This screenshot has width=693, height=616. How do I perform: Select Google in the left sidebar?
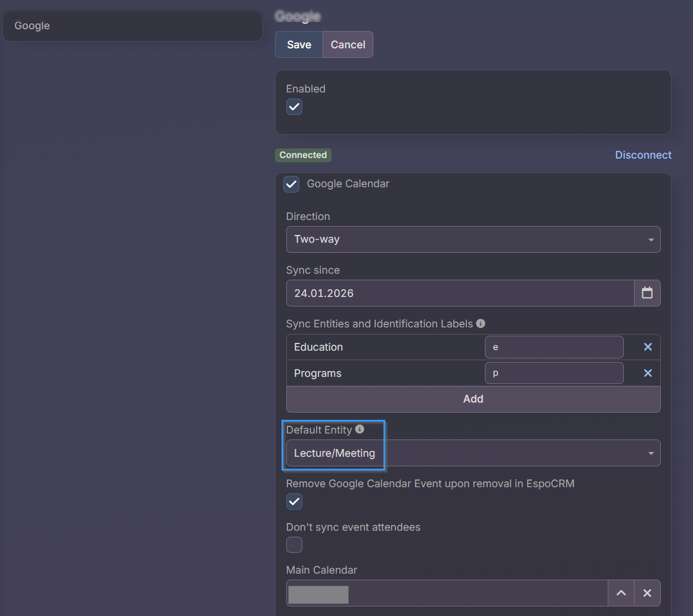[132, 26]
